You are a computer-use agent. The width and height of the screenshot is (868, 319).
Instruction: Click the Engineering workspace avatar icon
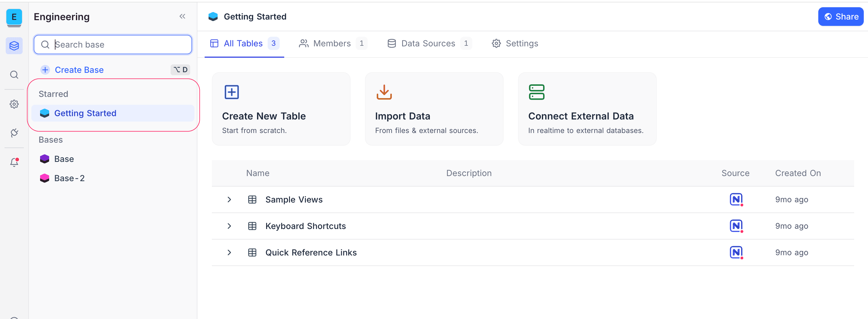tap(14, 17)
